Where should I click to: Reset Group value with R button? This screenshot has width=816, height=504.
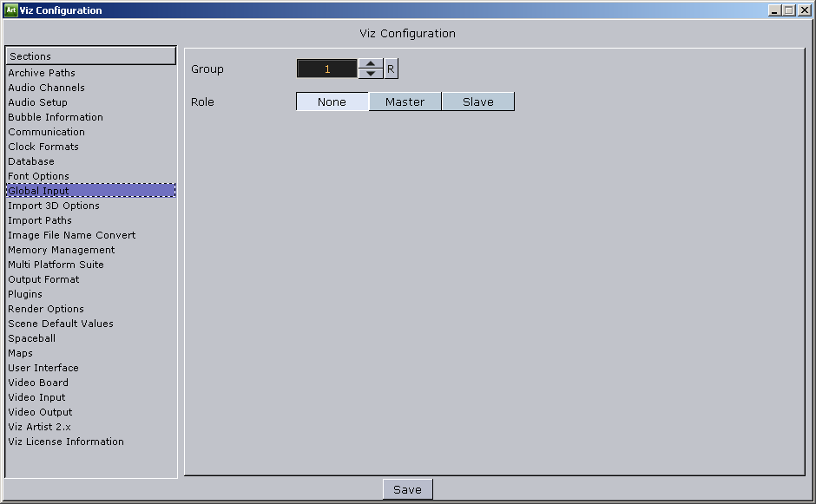coord(391,69)
